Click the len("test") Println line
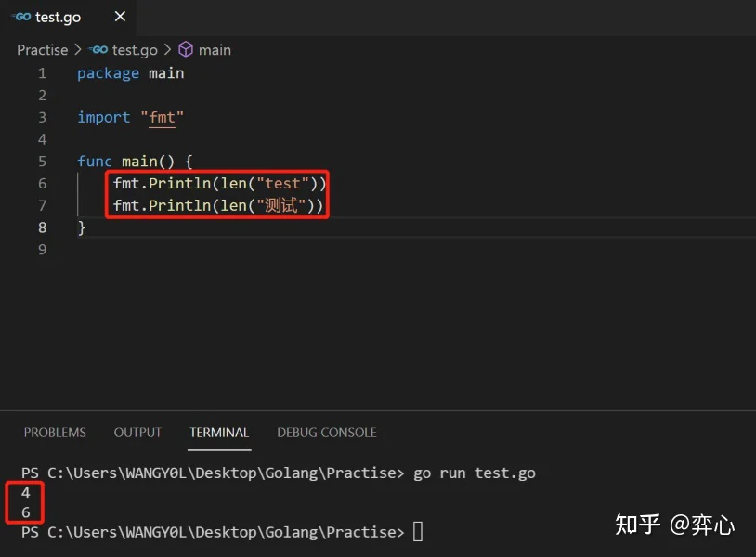 pos(219,184)
